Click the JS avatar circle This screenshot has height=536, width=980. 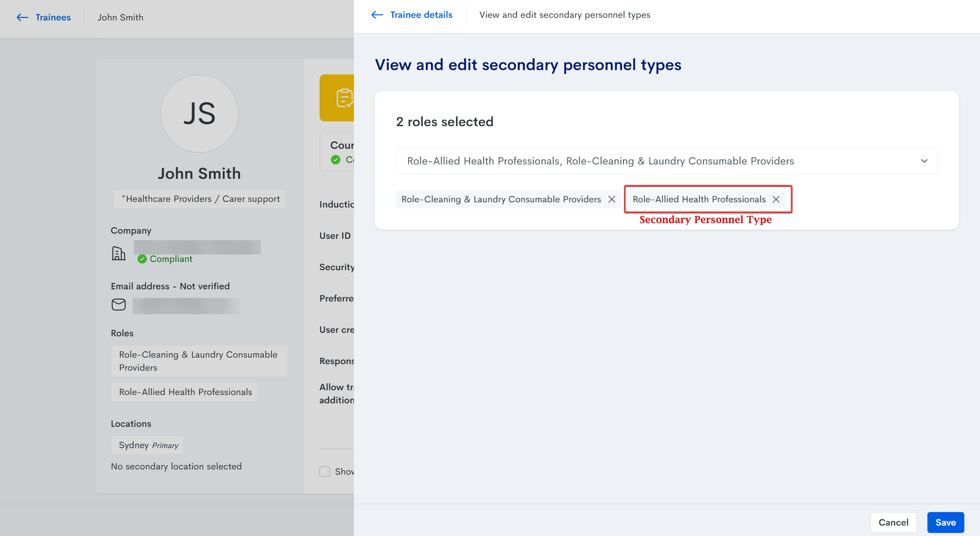click(199, 114)
